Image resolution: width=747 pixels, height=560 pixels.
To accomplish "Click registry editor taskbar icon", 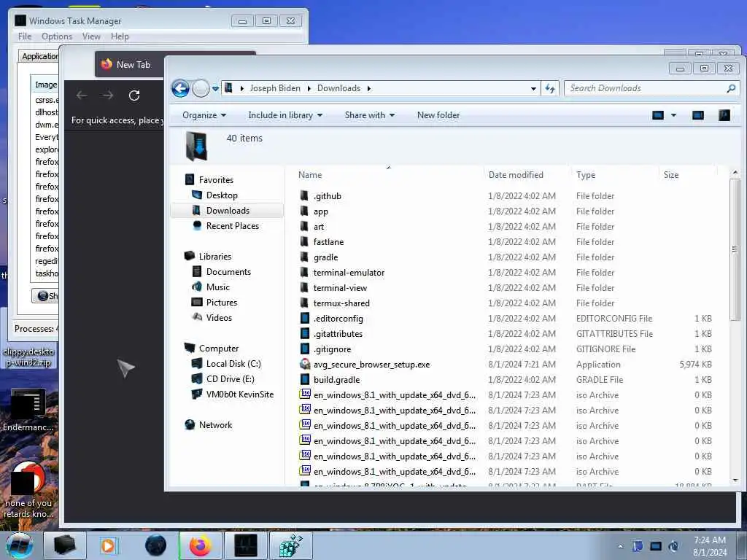I will point(291,545).
